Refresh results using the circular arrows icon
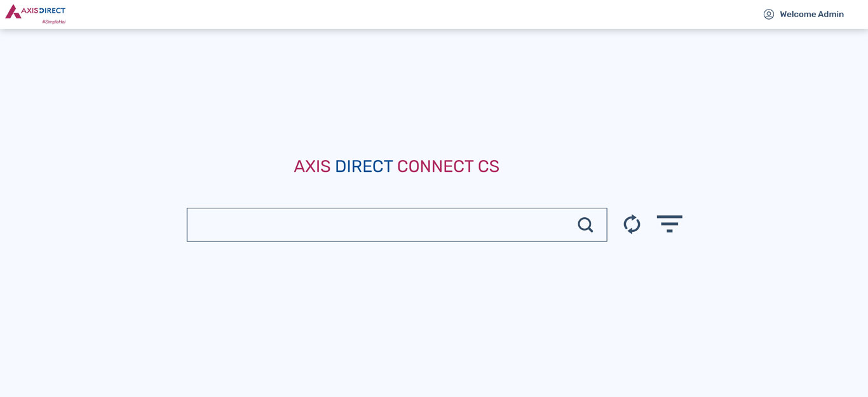 (632, 224)
